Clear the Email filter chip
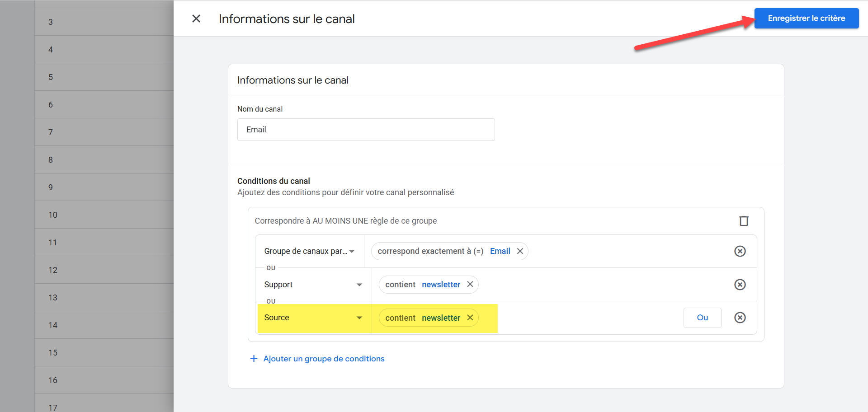This screenshot has height=412, width=868. tap(520, 251)
